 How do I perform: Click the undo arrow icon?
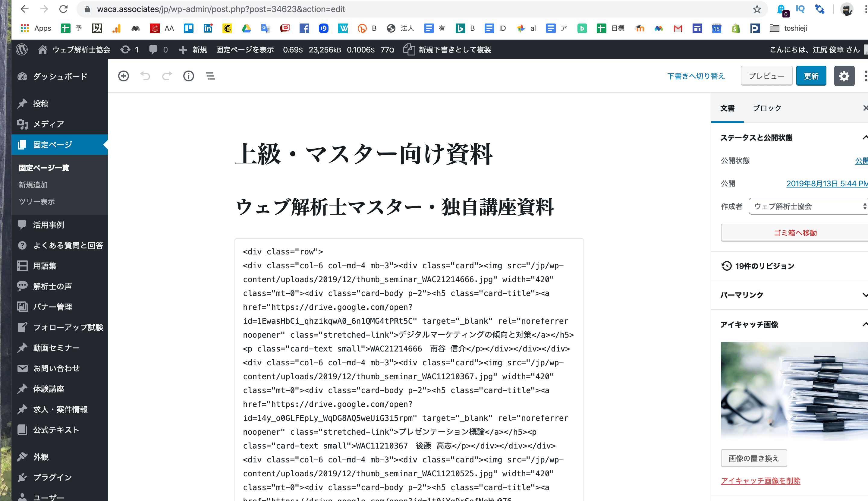coord(145,76)
